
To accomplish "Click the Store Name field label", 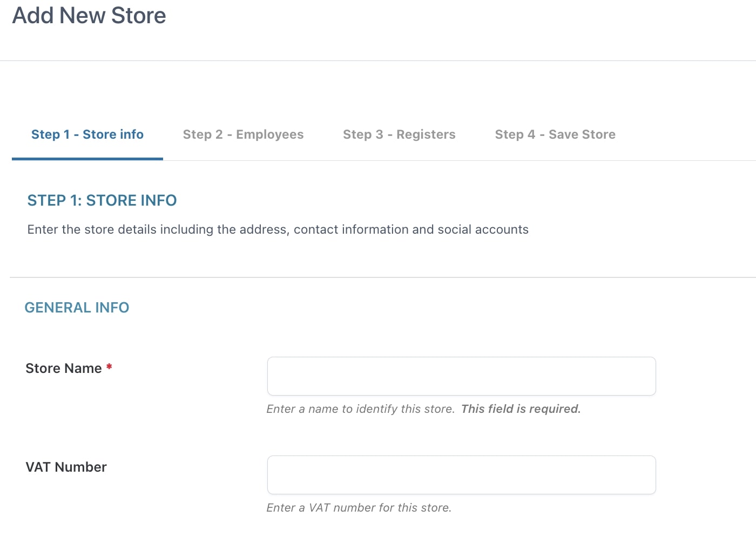I will click(x=64, y=368).
